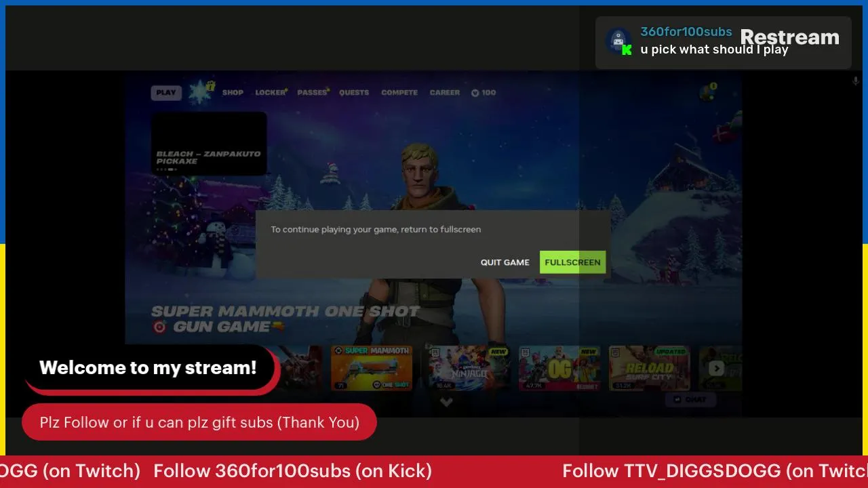Switch to the LOCKER tab

coord(271,93)
